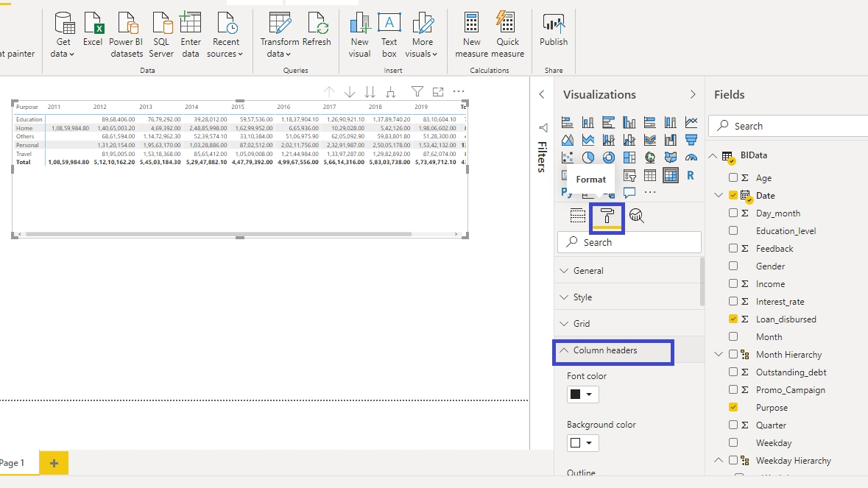Open the Transform data query editor
This screenshot has width=868, height=488.
[x=279, y=35]
